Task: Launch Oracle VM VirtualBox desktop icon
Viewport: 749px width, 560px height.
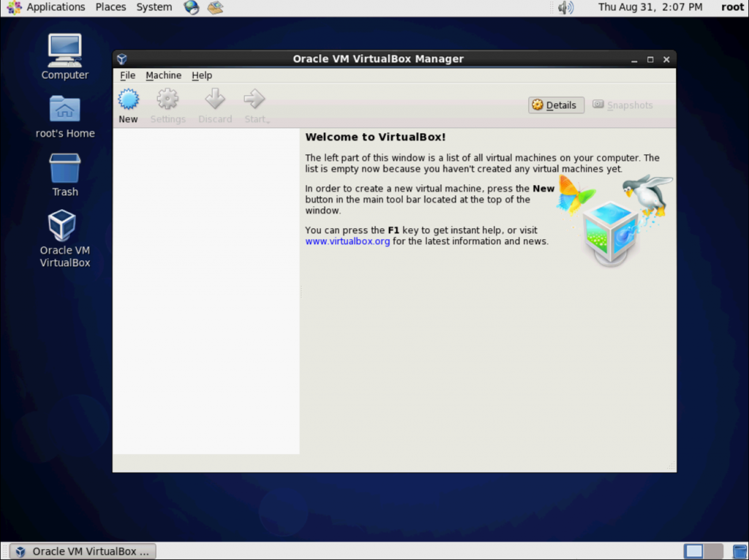Action: 64,238
